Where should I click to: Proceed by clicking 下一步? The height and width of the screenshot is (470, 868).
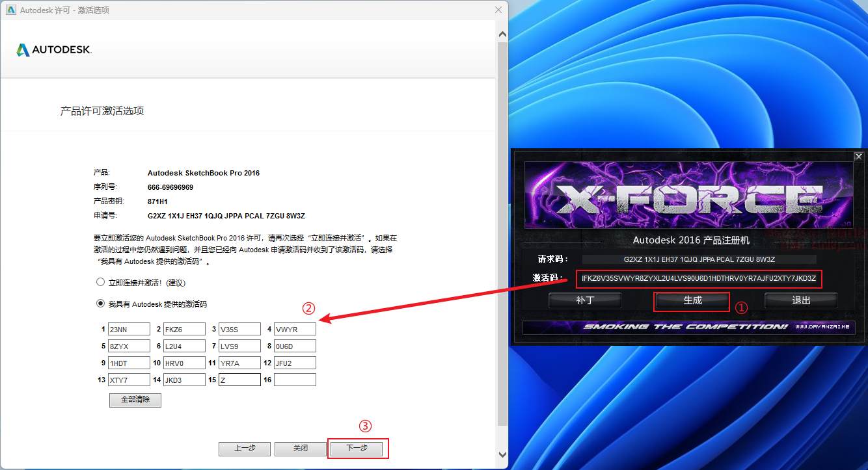click(357, 449)
